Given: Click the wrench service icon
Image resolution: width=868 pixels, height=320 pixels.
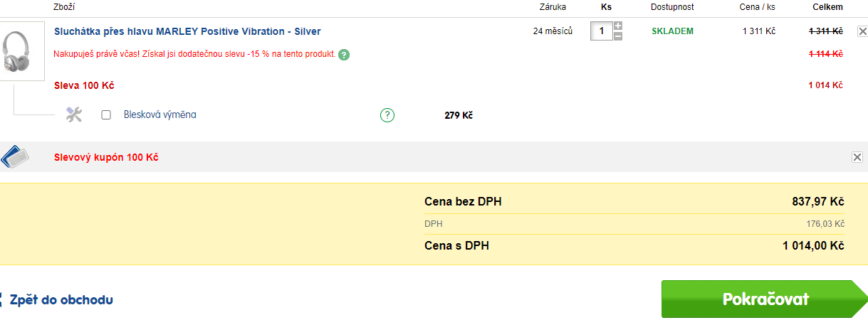Looking at the screenshot, I should click(74, 114).
